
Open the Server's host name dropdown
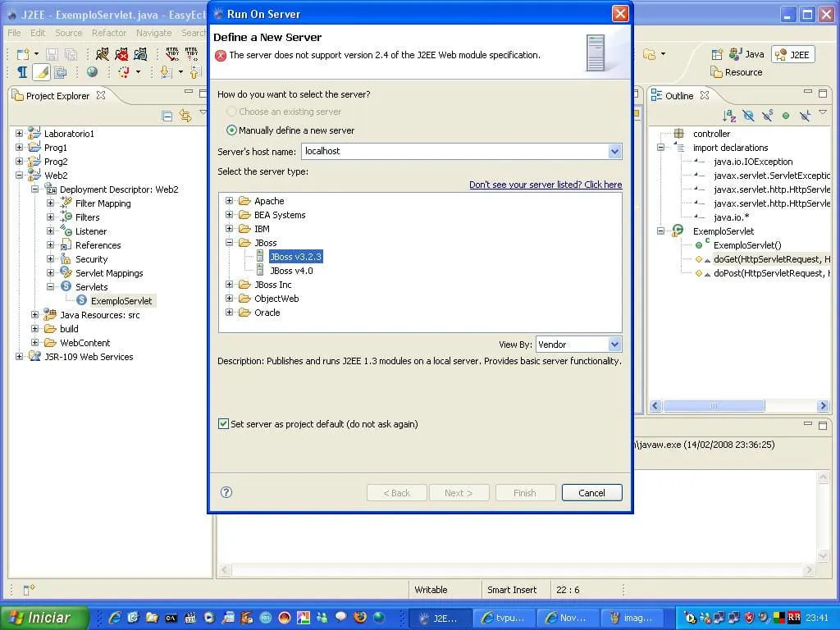point(614,151)
